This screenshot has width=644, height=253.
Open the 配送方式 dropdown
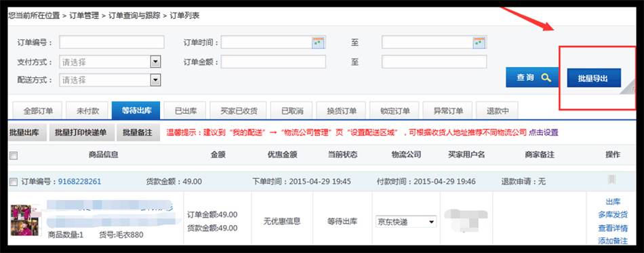coord(110,80)
